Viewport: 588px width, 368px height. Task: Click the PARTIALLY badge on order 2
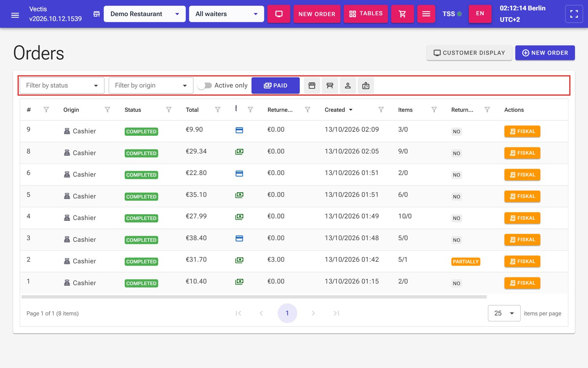466,262
